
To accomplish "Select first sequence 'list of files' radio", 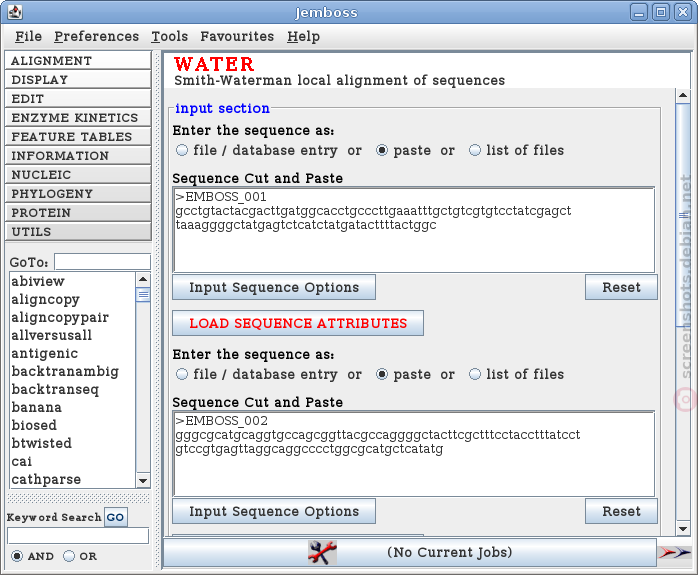I will coord(475,150).
